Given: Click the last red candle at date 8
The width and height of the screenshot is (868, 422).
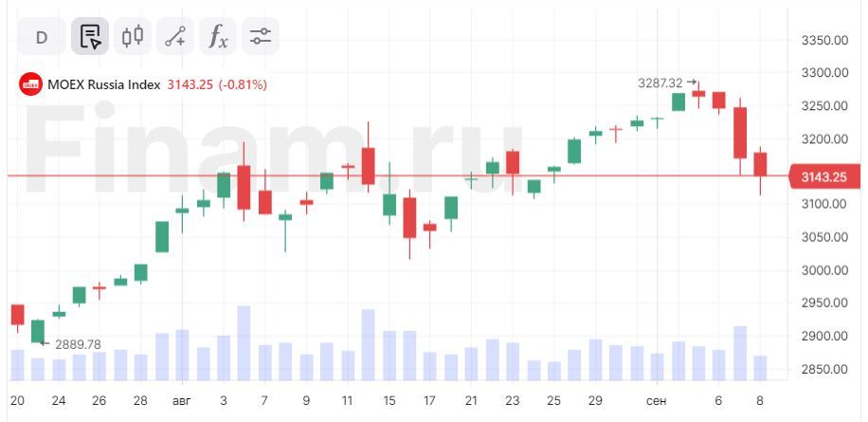Looking at the screenshot, I should tap(761, 164).
